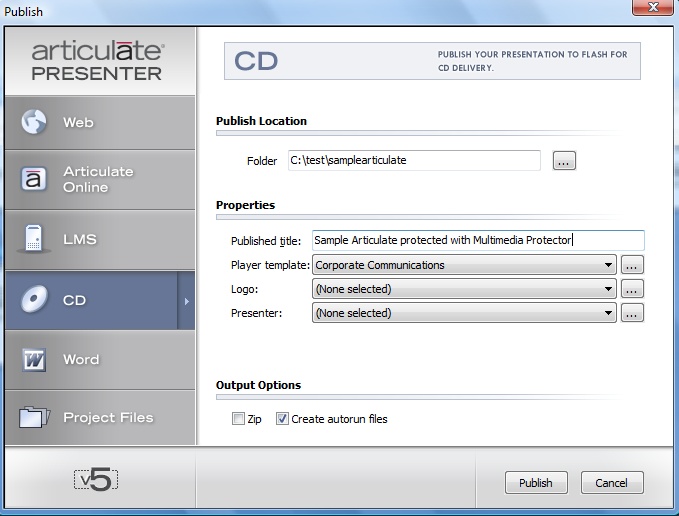Click the LMS server icon
Image resolution: width=679 pixels, height=516 pixels.
click(33, 239)
